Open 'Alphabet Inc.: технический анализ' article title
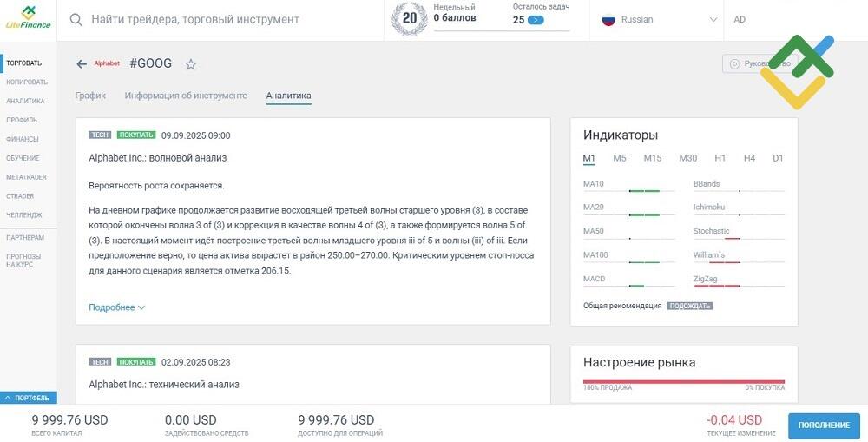The image size is (868, 442). coord(164,385)
